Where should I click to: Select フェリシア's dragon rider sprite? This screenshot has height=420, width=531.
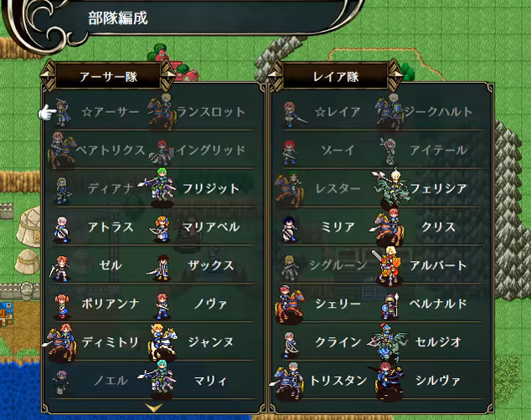click(x=391, y=188)
